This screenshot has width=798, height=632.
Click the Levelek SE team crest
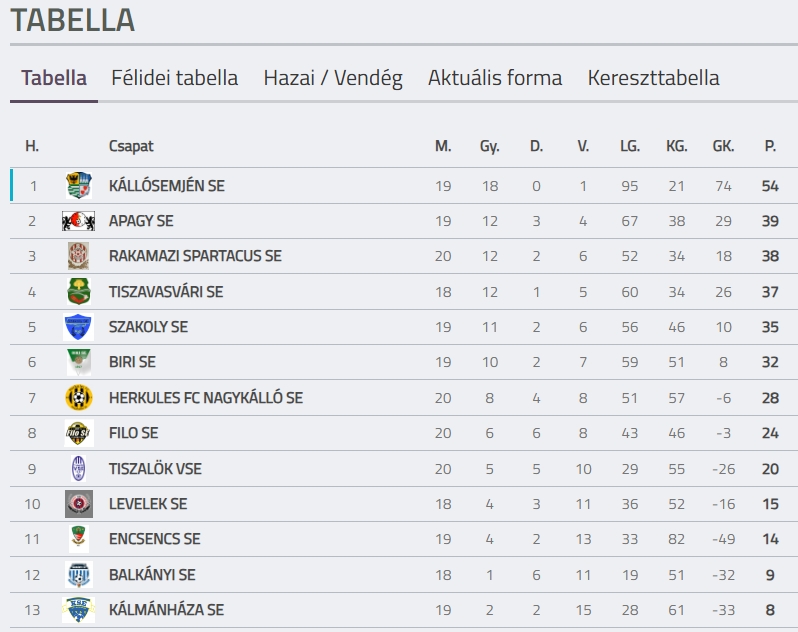click(78, 504)
